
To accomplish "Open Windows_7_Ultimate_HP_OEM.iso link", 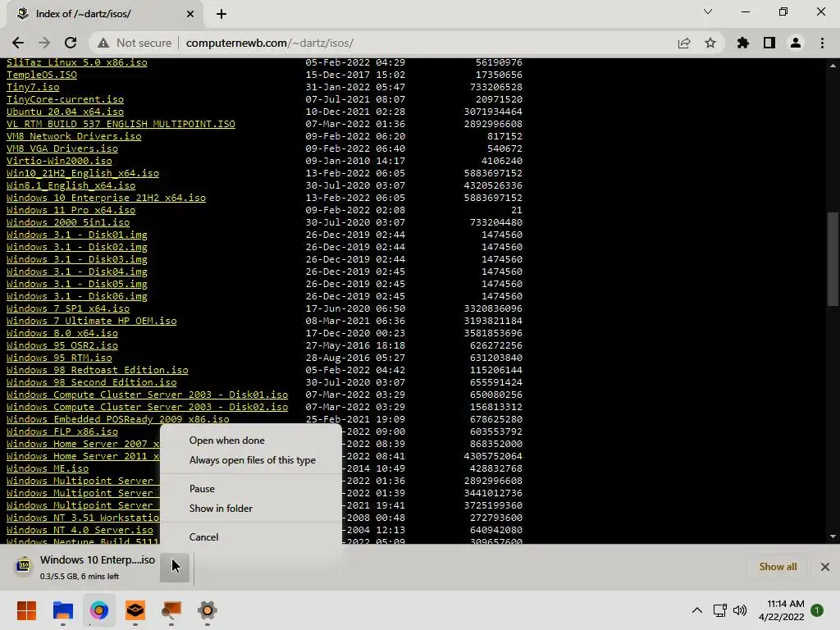I will 92,322.
